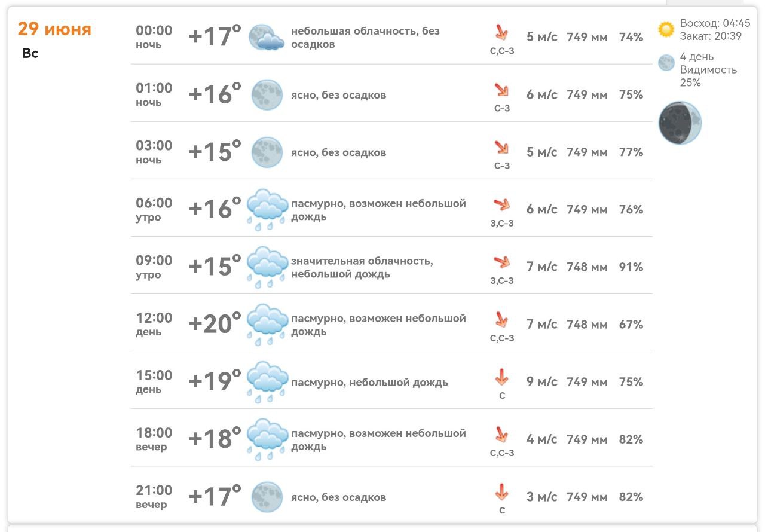
Task: Click the clear moon icon at 03:00
Action: pos(267,152)
